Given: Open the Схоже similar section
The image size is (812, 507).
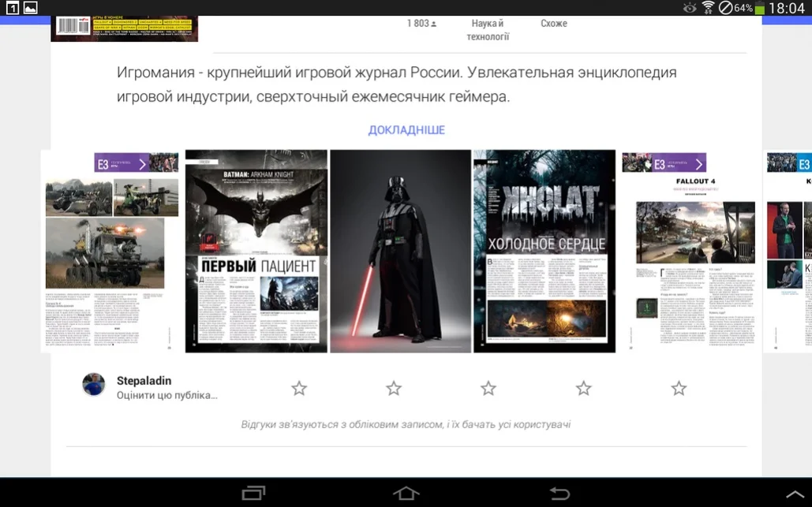Looking at the screenshot, I should pos(554,24).
